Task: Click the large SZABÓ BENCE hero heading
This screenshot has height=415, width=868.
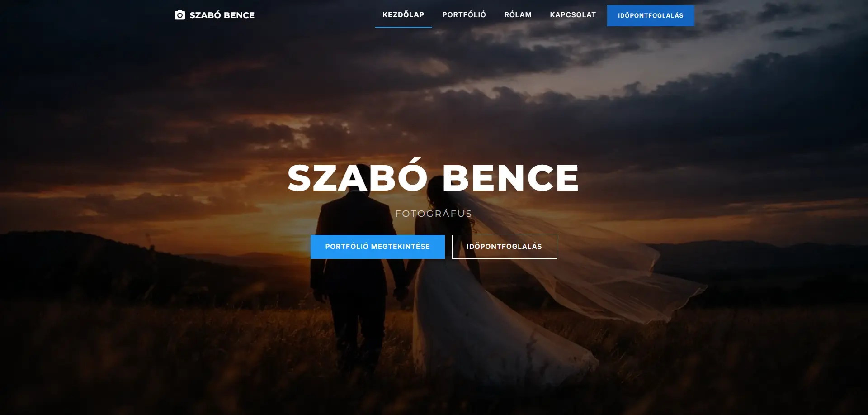Action: click(434, 177)
